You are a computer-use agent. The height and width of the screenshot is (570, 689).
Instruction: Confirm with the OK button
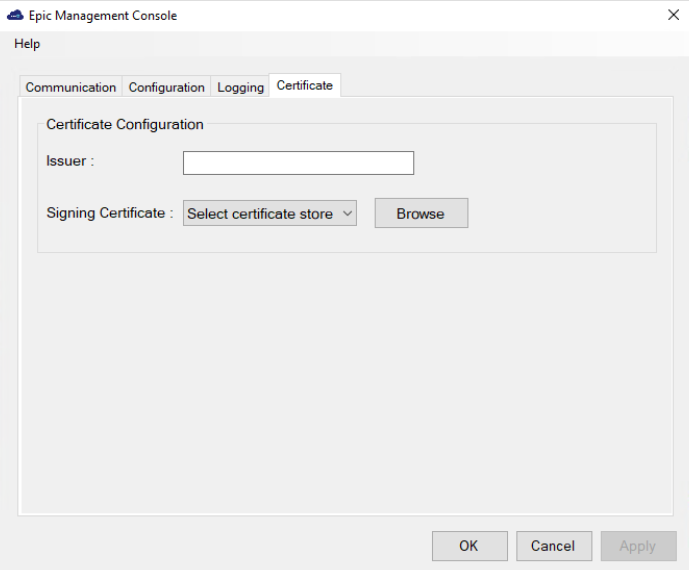click(x=469, y=546)
